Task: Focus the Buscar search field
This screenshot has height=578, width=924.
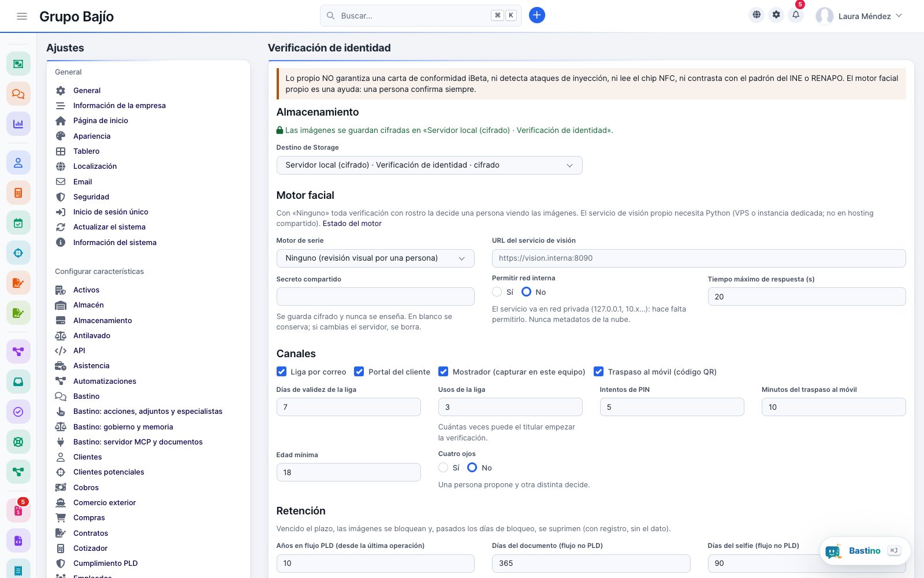Action: (x=420, y=16)
